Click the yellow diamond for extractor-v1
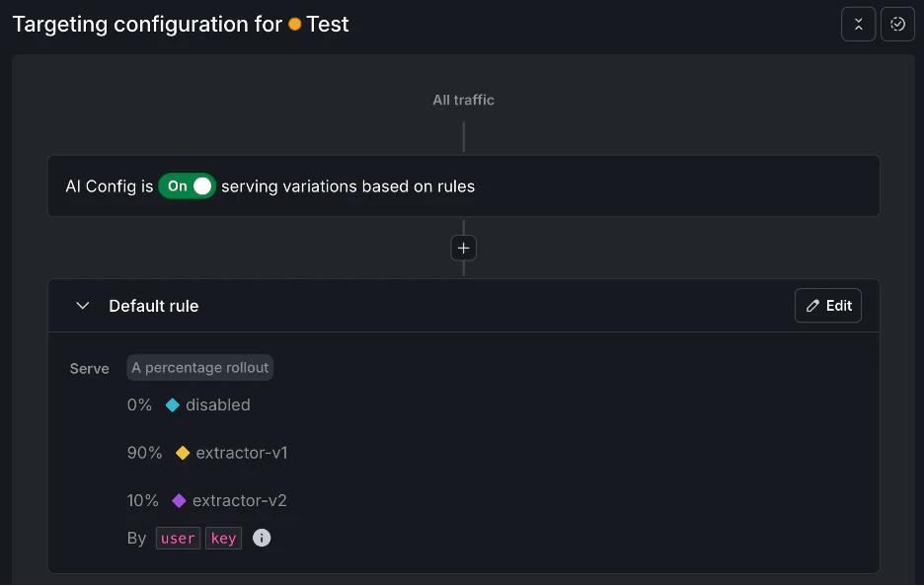Viewport: 924px width, 586px height. [183, 453]
